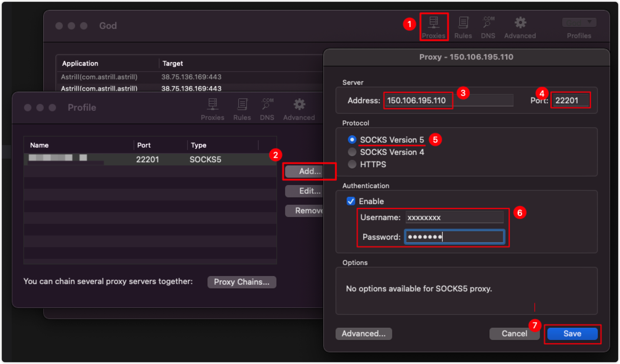Open the Advanced... proxy settings button
Image resolution: width=620 pixels, height=364 pixels.
coord(364,334)
